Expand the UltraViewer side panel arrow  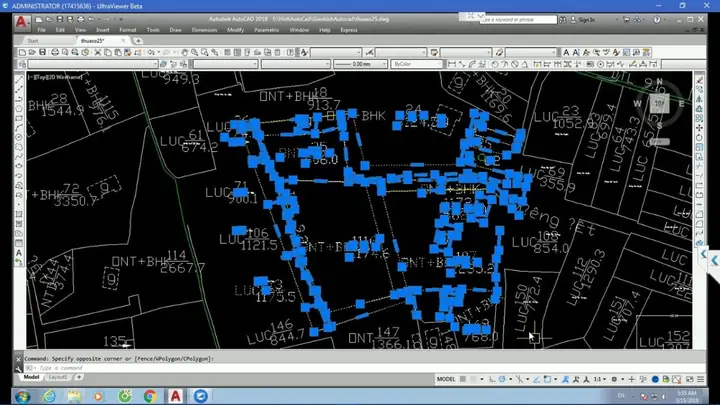tap(714, 260)
